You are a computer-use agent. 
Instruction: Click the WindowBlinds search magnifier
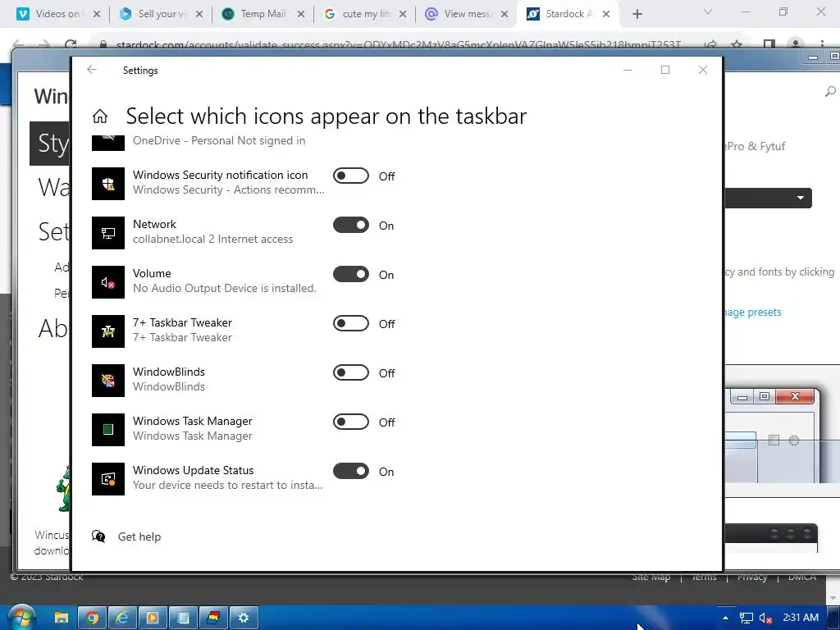pyautogui.click(x=830, y=92)
